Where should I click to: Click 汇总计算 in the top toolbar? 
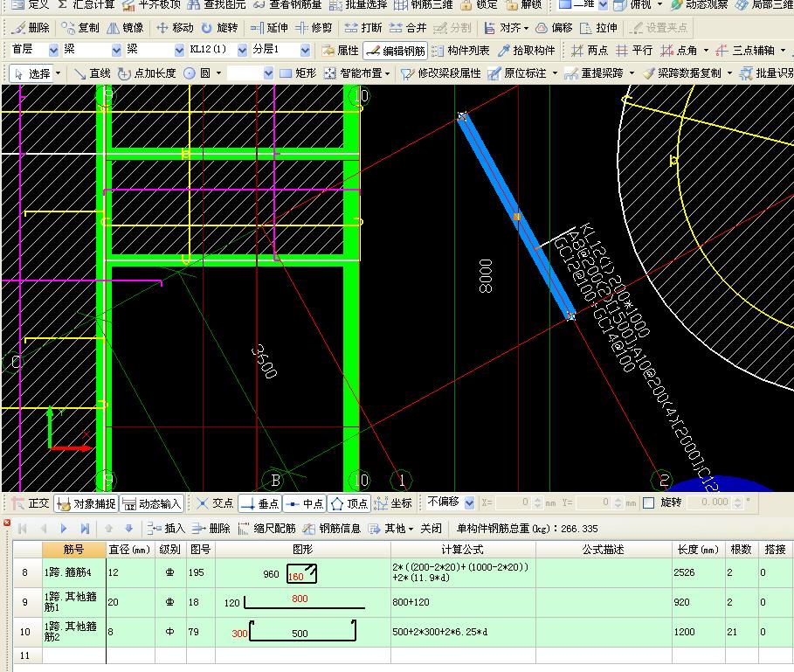pos(86,4)
